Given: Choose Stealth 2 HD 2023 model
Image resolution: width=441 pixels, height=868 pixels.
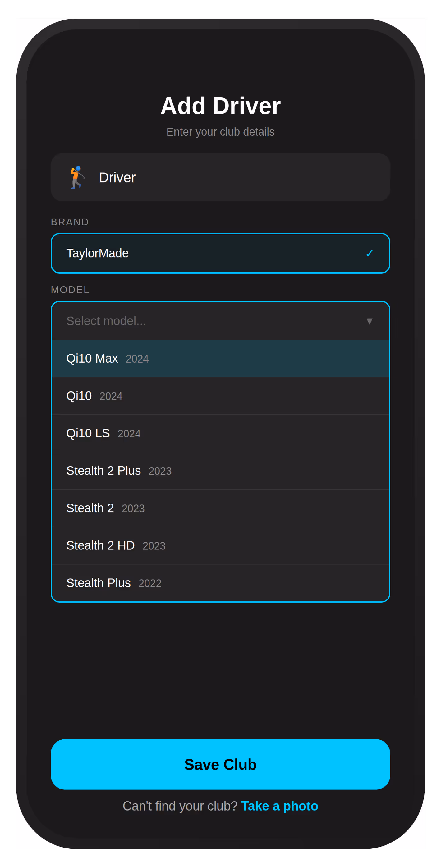Looking at the screenshot, I should pos(220,545).
